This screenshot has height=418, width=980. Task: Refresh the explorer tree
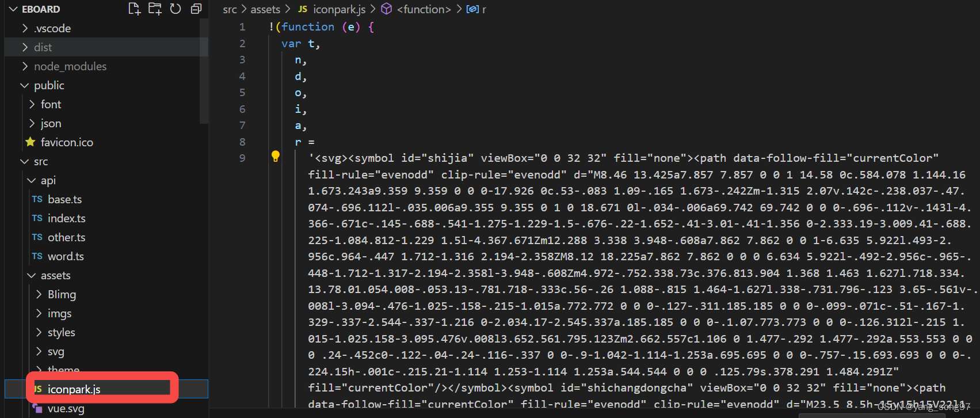tap(176, 9)
